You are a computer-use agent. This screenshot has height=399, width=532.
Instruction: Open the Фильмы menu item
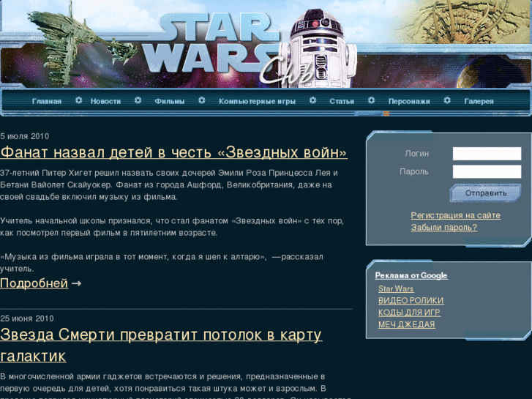click(169, 101)
